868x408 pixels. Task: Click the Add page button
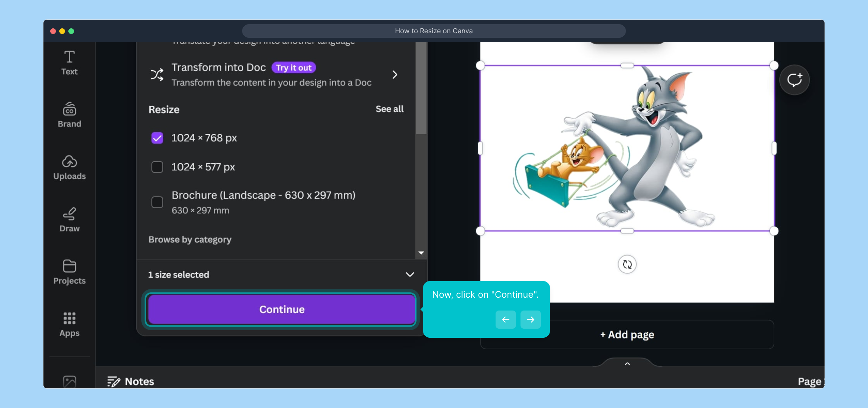pos(627,335)
